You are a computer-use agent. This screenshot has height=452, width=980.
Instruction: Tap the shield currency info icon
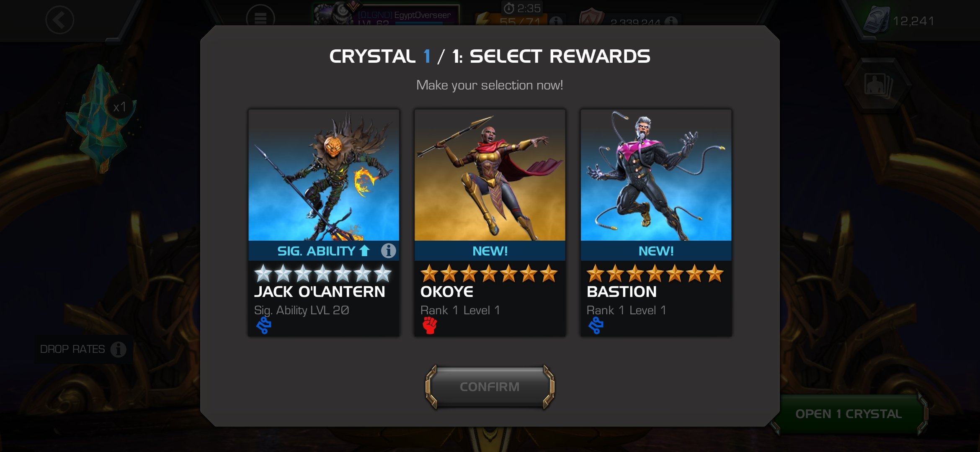point(671,21)
